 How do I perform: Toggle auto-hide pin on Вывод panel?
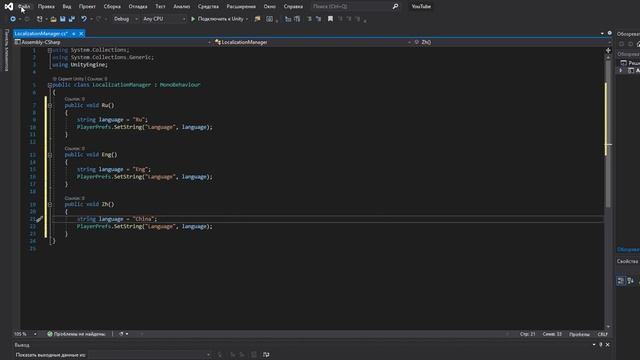[x=601, y=345]
